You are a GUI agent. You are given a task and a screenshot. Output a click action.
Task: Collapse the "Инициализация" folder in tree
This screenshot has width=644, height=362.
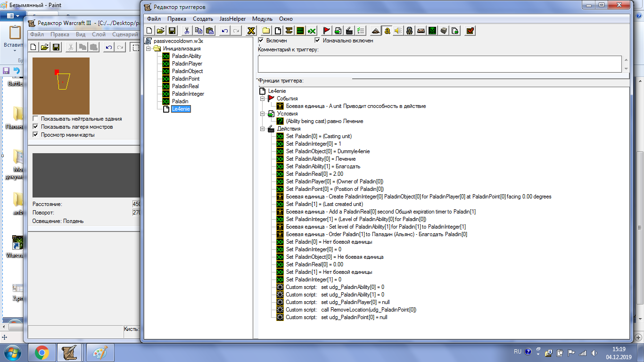point(149,49)
